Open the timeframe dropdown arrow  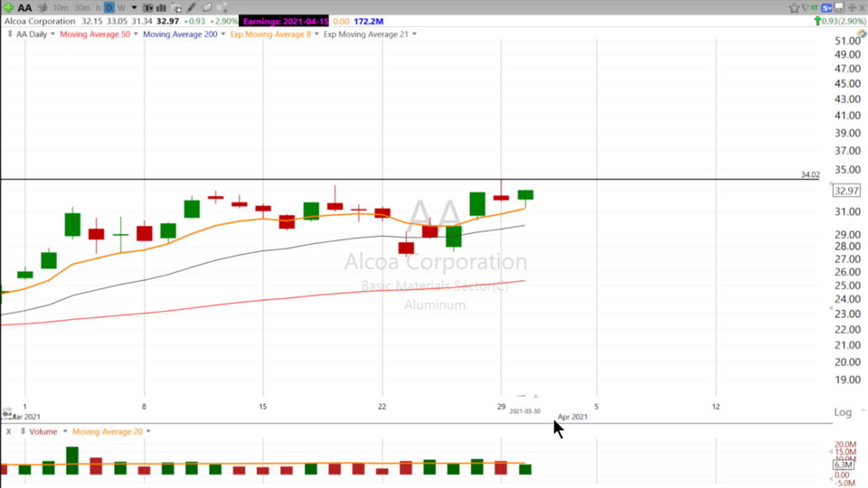[x=134, y=8]
